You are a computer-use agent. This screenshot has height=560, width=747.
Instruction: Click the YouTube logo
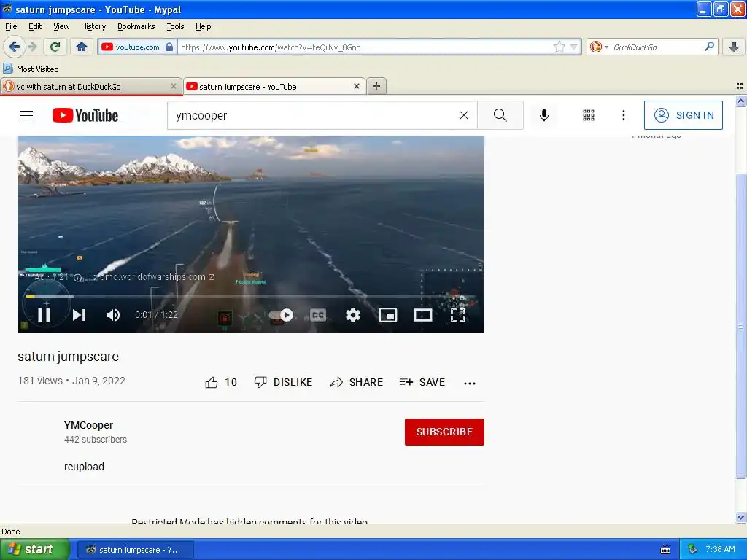tap(85, 115)
